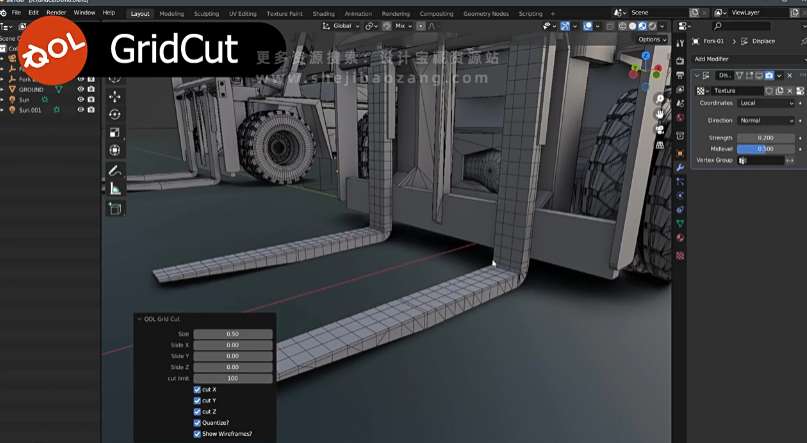Image resolution: width=807 pixels, height=443 pixels.
Task: Open viewport shading options dropdown arrow
Action: pos(662,26)
